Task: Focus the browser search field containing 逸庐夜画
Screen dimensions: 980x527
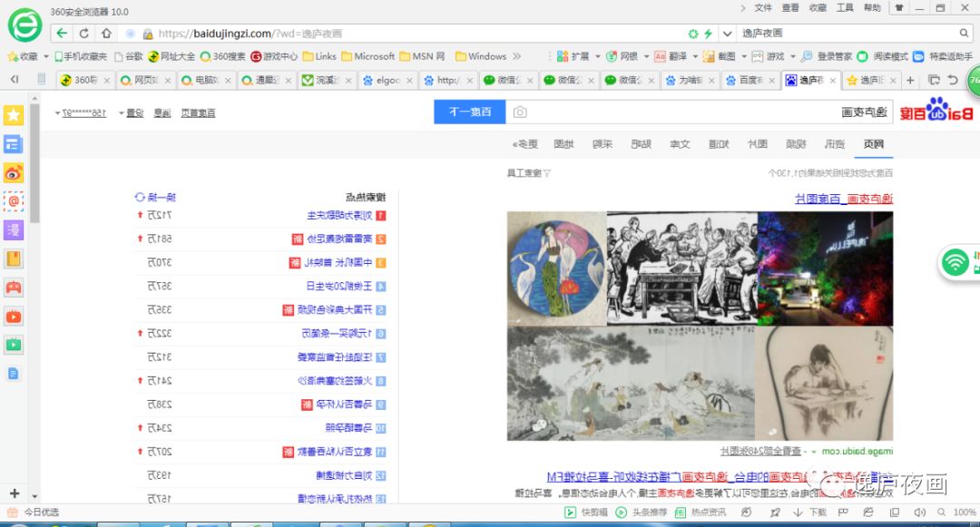Action: pos(848,33)
